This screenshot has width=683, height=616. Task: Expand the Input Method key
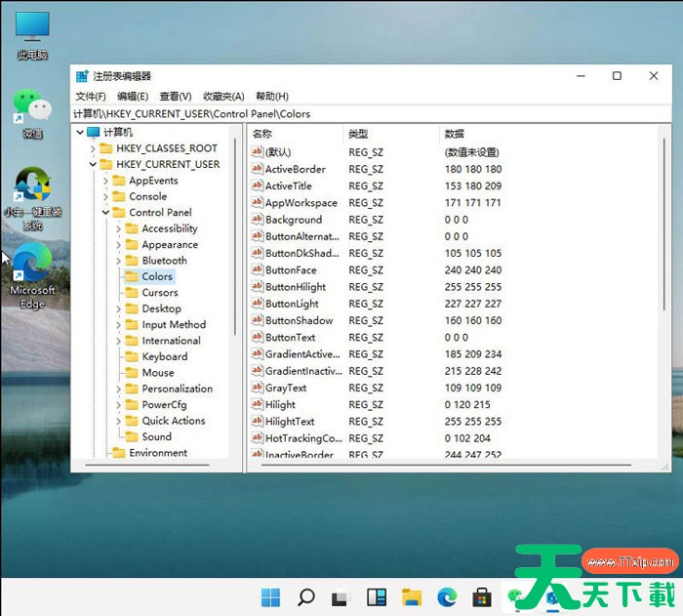tap(118, 325)
